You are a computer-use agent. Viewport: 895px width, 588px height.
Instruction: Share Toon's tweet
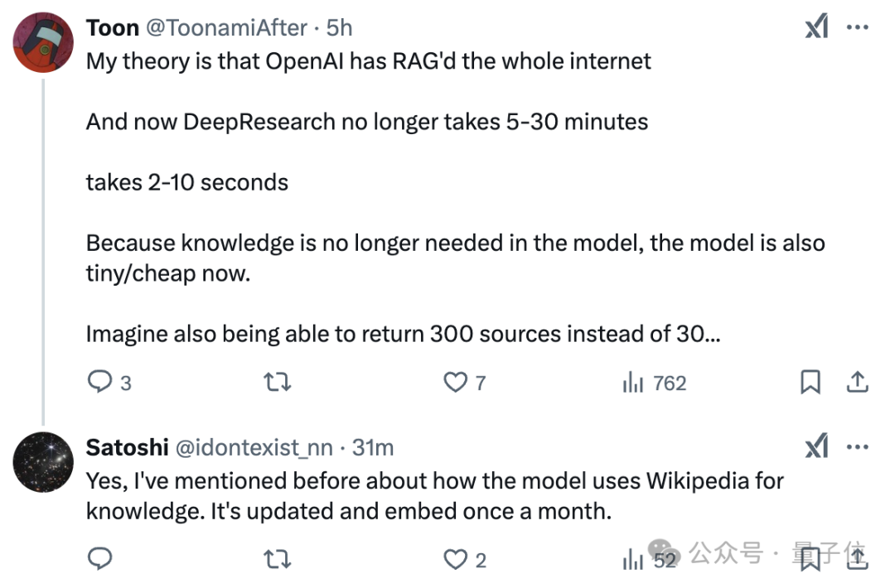click(857, 382)
